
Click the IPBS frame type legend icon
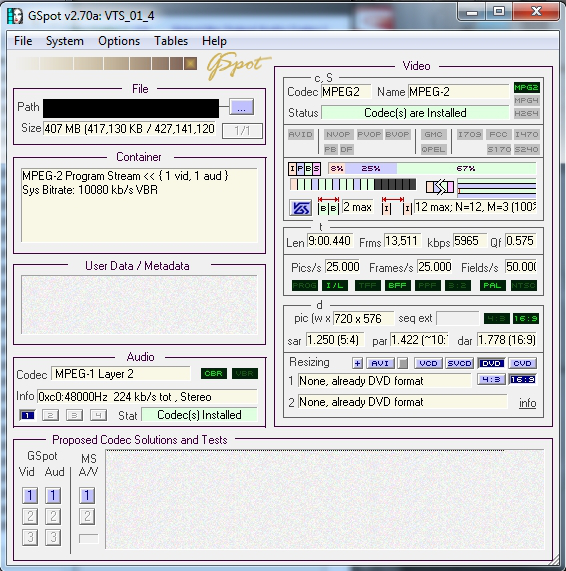pos(304,169)
